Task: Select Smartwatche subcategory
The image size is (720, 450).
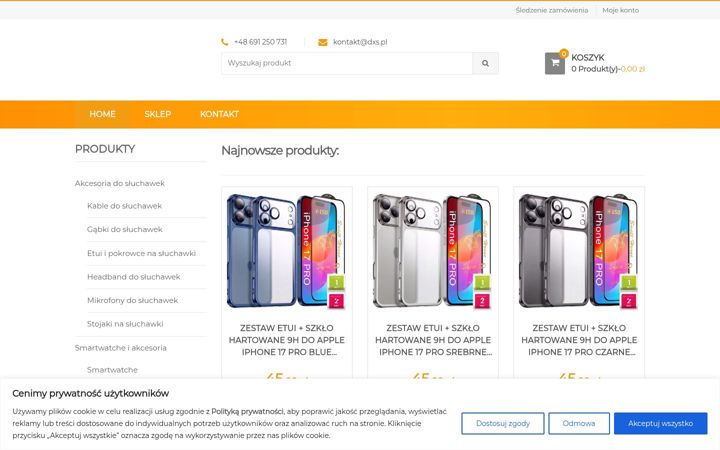Action: click(112, 370)
